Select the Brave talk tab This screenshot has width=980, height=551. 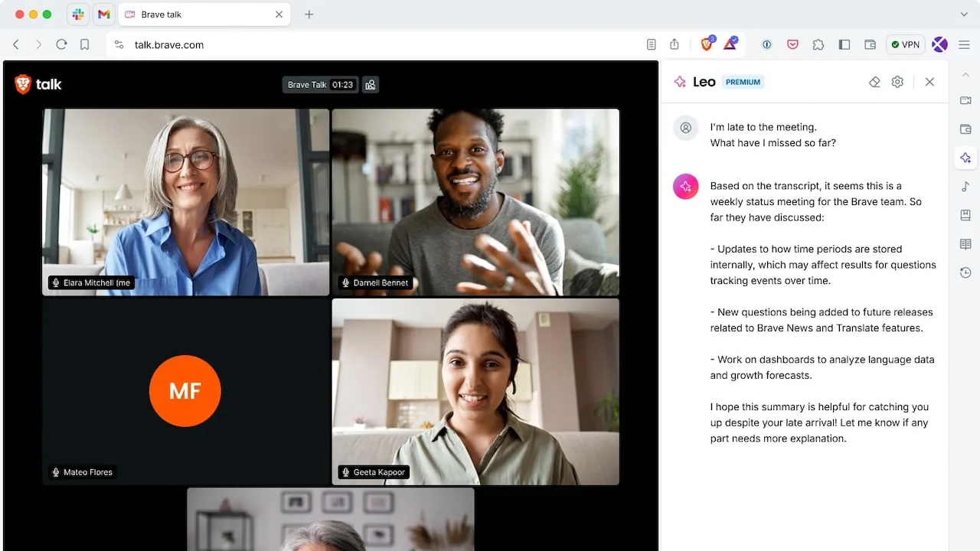point(204,15)
